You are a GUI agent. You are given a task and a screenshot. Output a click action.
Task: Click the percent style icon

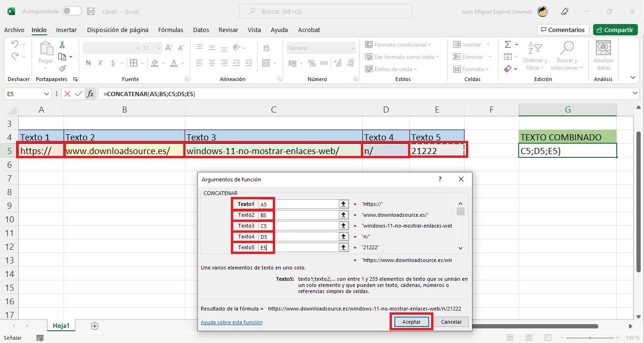coord(311,63)
